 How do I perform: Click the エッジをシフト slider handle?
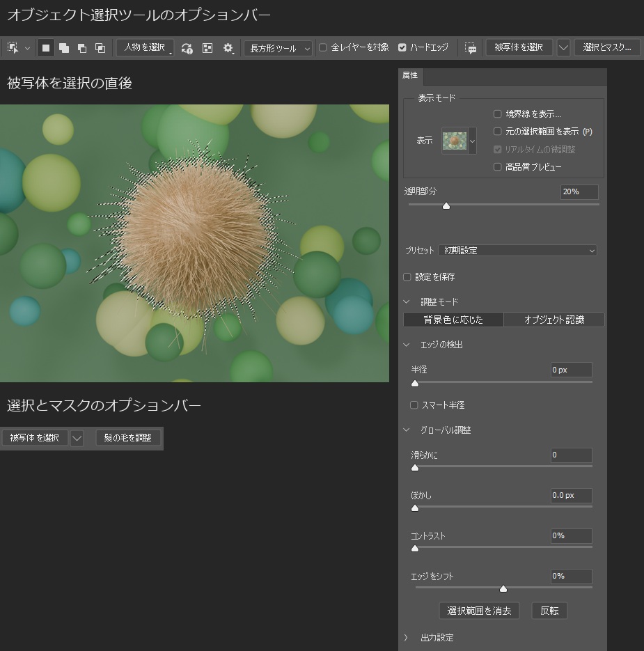pyautogui.click(x=503, y=589)
